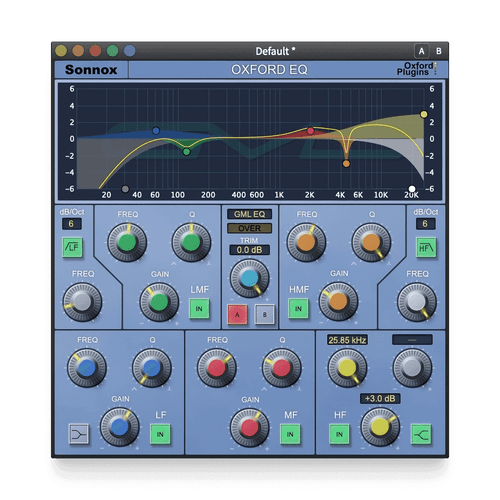Click the grey high-pass filter FREQ knob
This screenshot has height=500, width=500.
pos(83,302)
